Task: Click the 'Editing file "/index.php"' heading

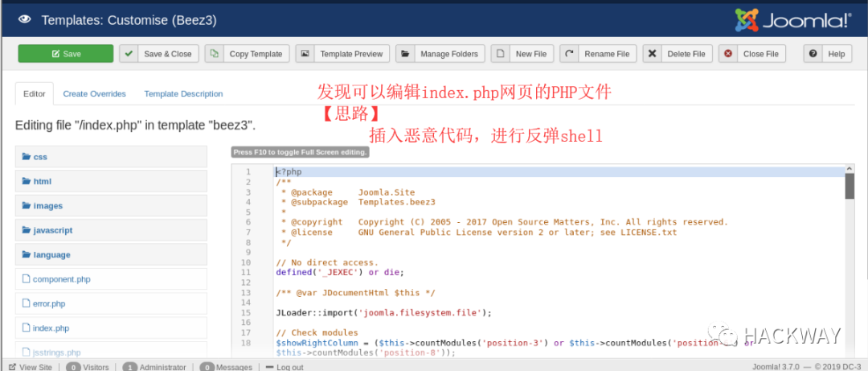Action: point(136,125)
